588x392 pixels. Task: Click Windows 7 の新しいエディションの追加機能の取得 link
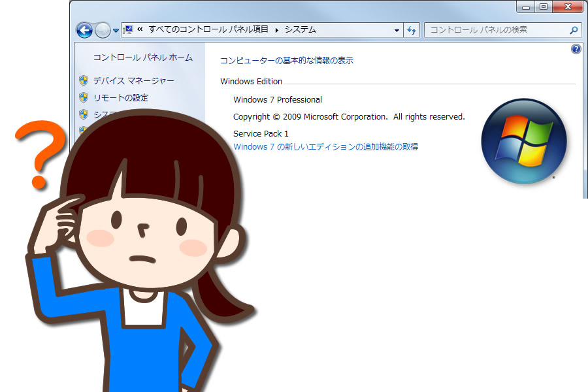tap(325, 146)
